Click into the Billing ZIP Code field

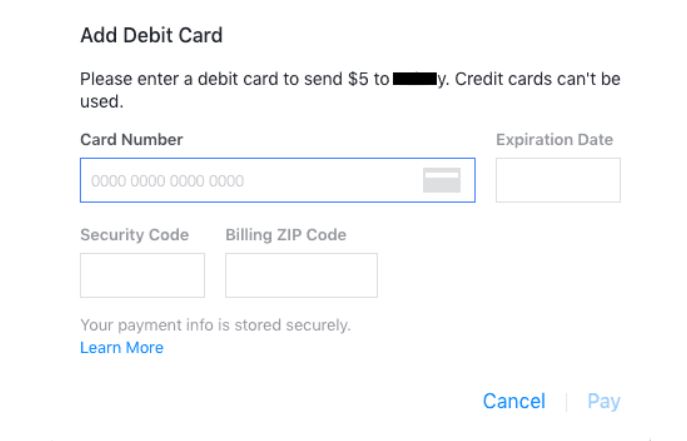coord(301,275)
